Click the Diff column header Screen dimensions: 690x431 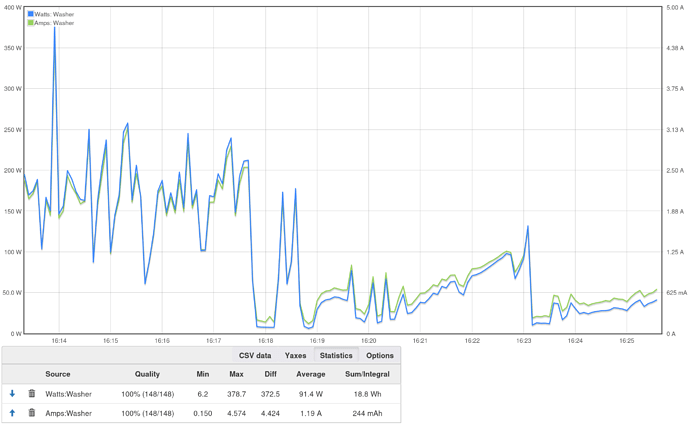[270, 374]
